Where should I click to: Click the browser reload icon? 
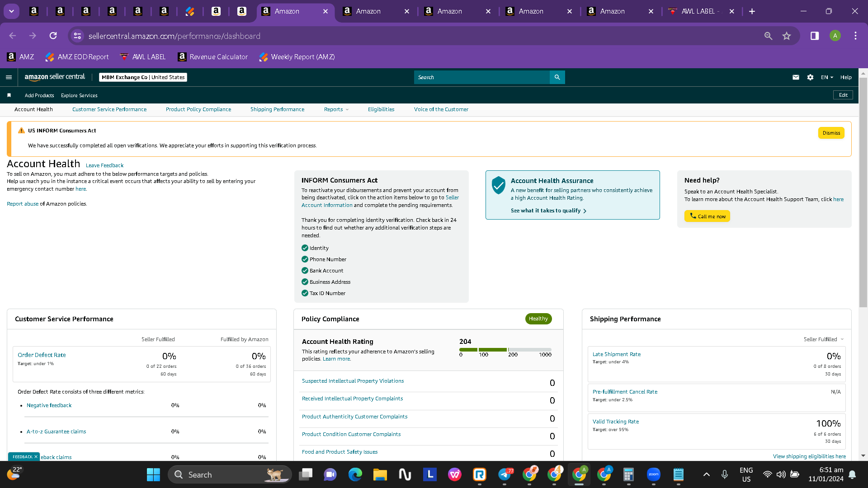[53, 36]
